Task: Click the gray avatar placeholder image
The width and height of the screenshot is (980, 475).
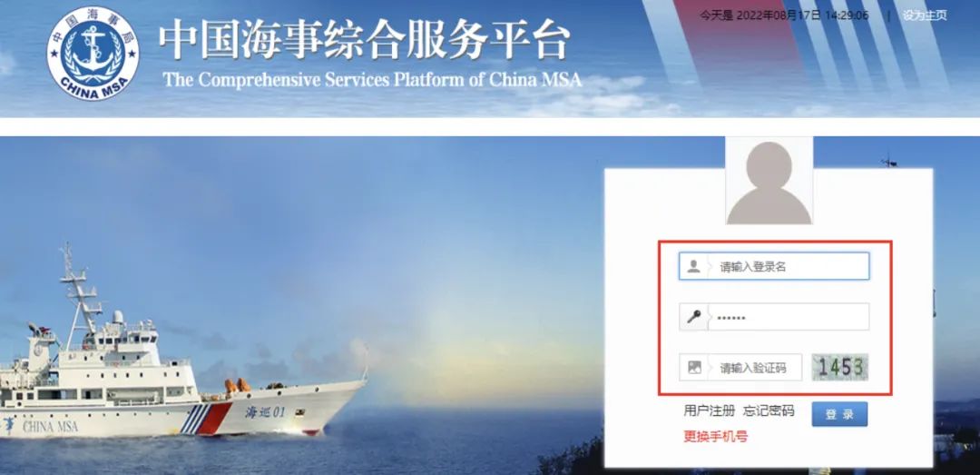Action: tap(769, 181)
